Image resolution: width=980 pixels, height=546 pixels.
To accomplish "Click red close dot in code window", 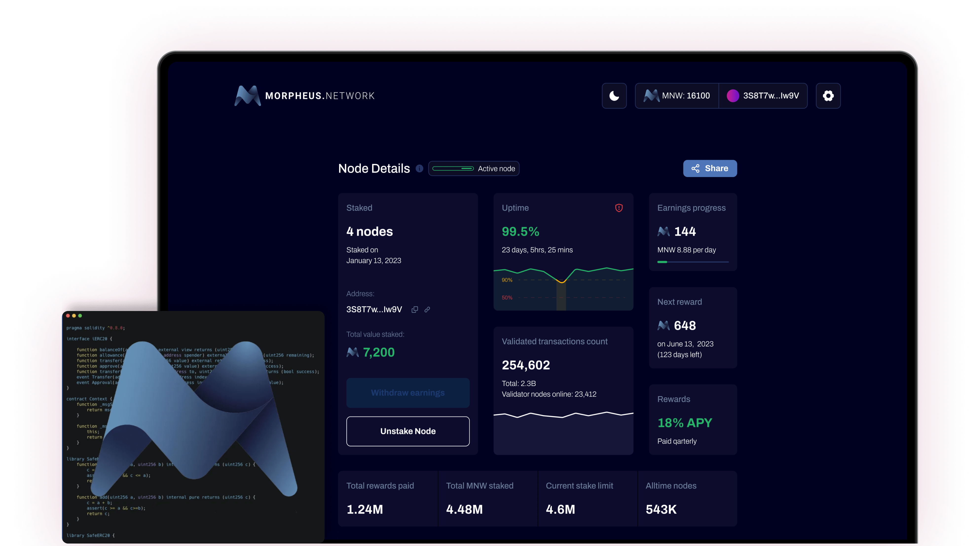I will pos(68,316).
